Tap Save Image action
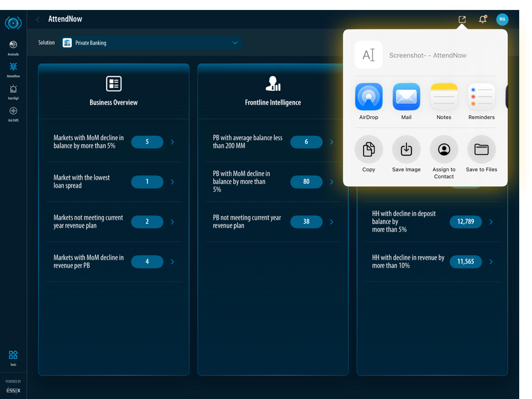Viewport: 532px width, 399px height. (x=406, y=149)
